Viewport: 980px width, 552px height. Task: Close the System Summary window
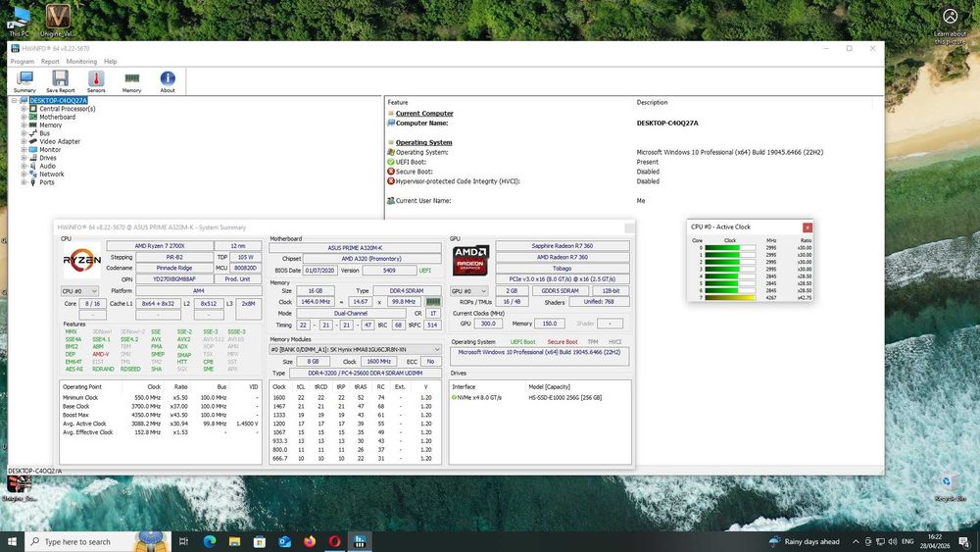click(x=629, y=227)
